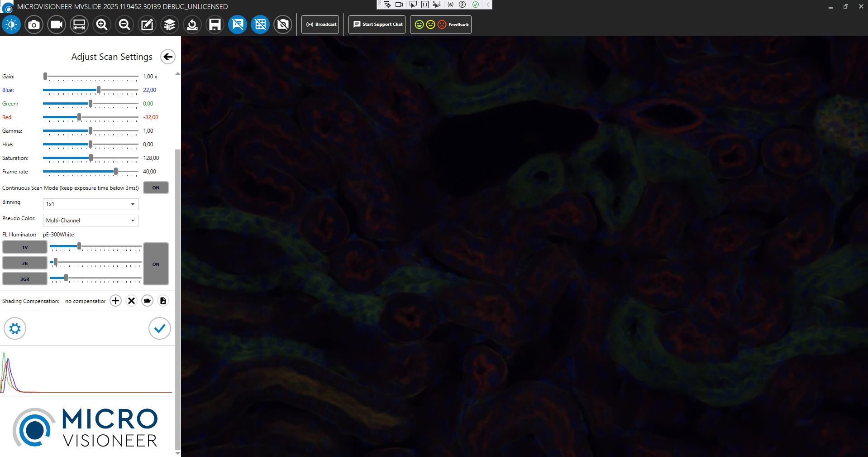Send negative Feedback with the red frown face
868x457 pixels.
pyautogui.click(x=441, y=24)
